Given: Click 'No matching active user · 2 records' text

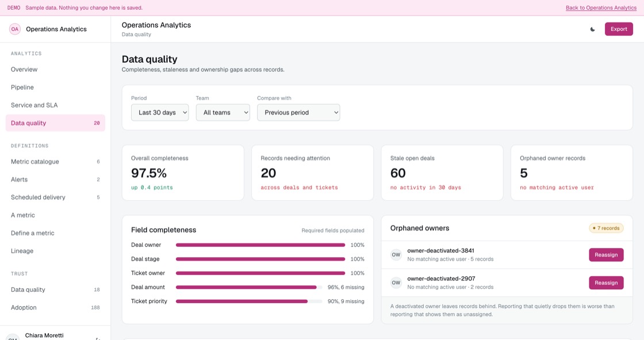Looking at the screenshot, I should 450,288.
